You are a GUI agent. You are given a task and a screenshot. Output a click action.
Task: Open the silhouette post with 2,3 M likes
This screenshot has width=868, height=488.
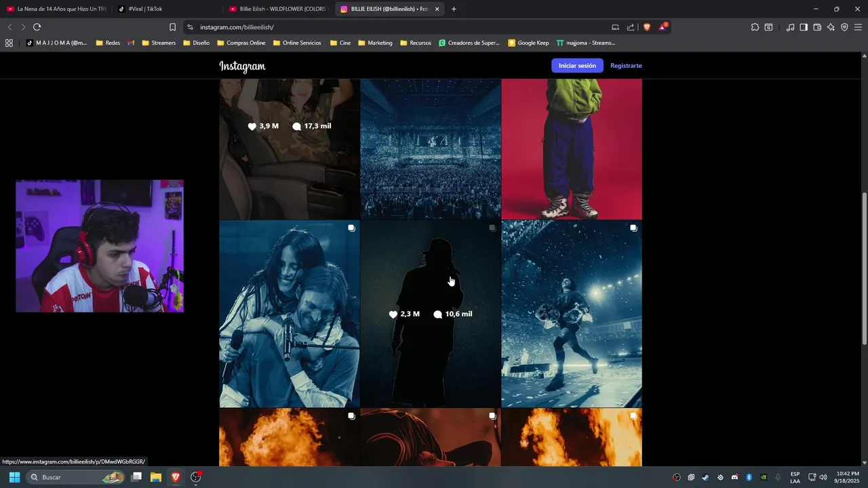pyautogui.click(x=431, y=314)
